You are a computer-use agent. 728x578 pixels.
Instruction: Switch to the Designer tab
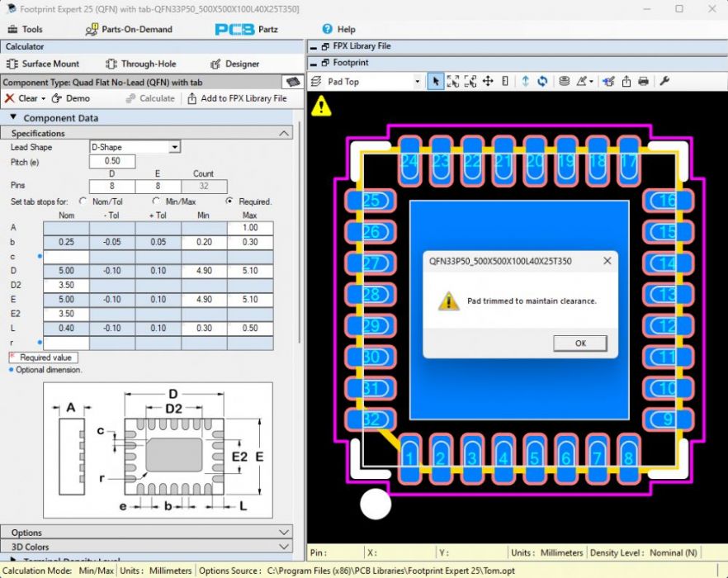(234, 64)
